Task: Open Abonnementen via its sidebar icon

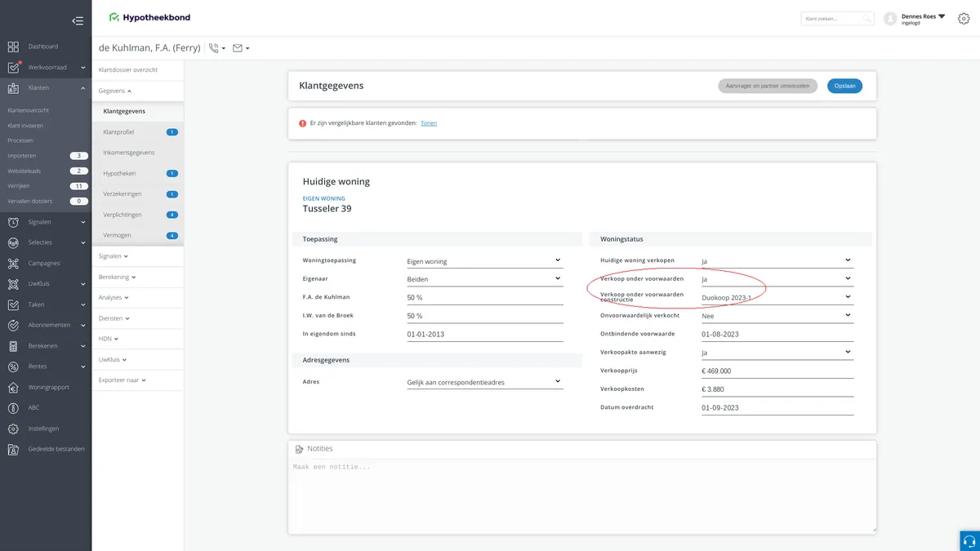Action: click(x=13, y=325)
